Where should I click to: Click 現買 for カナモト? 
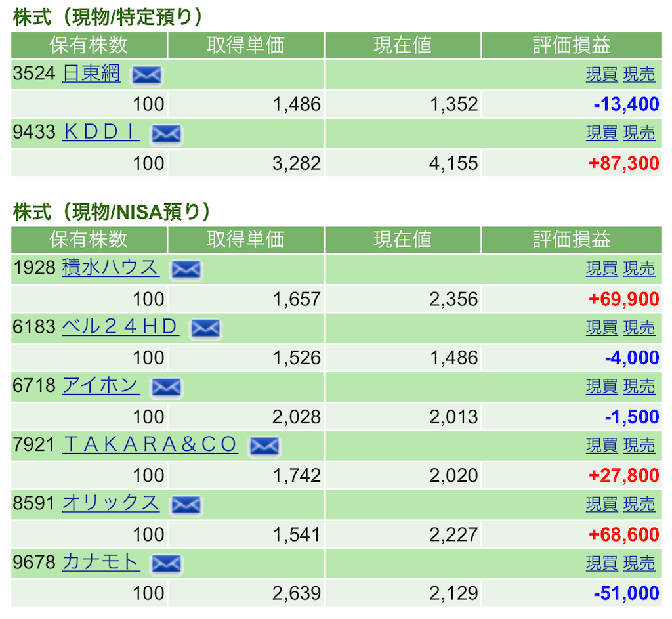602,563
